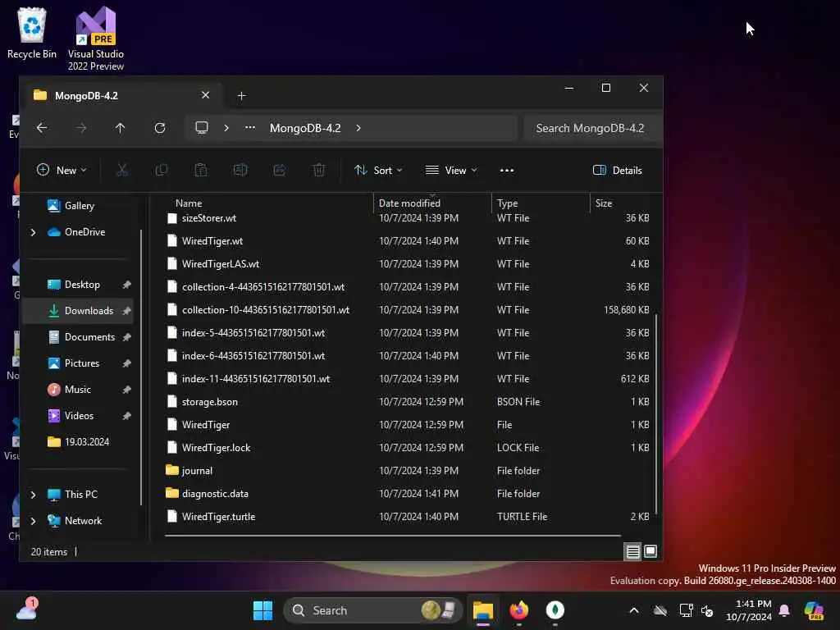Show hidden path segments ellipsis
This screenshot has width=840, height=630.
coord(250,127)
